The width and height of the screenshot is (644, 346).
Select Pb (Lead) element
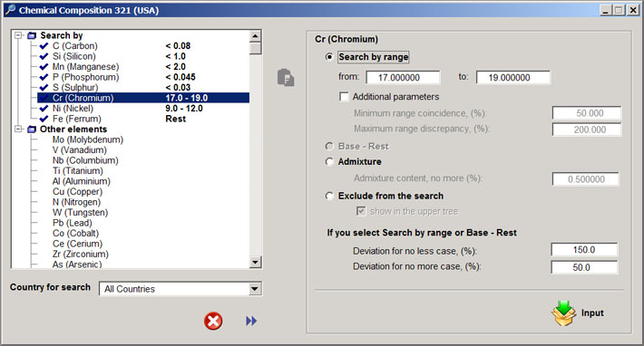click(x=73, y=223)
